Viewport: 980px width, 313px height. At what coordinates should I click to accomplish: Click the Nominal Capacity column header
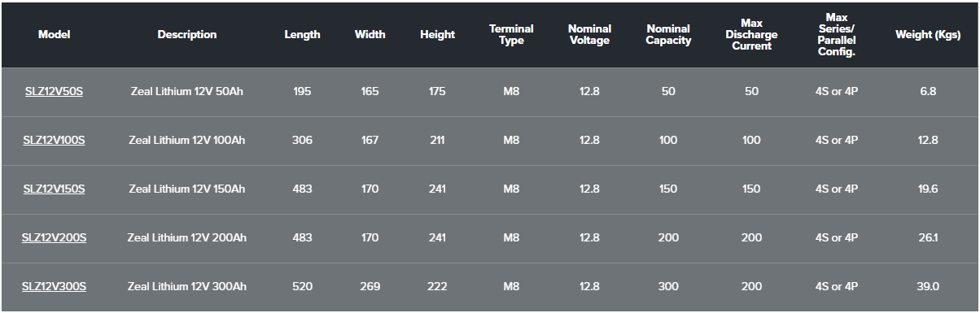[668, 35]
